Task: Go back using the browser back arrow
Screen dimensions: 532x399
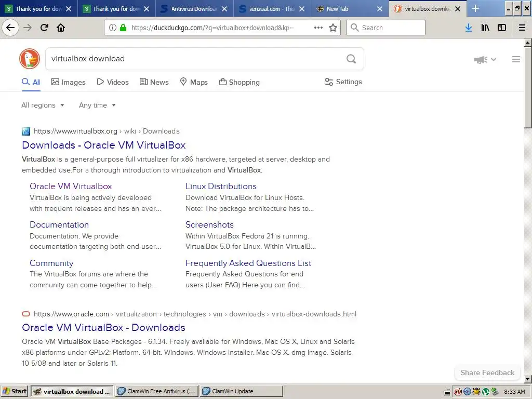Action: [x=10, y=28]
